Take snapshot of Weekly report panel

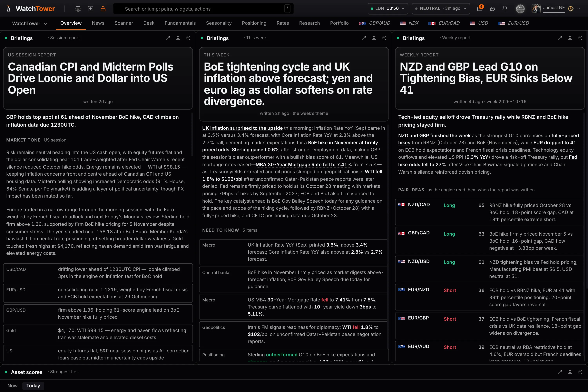point(570,38)
